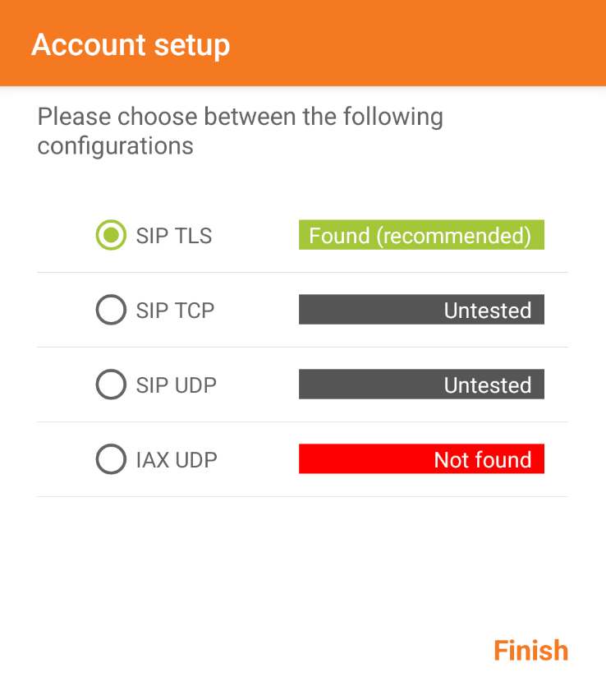Image resolution: width=606 pixels, height=700 pixels.
Task: Click the IAX UDP text label
Action: [x=175, y=459]
